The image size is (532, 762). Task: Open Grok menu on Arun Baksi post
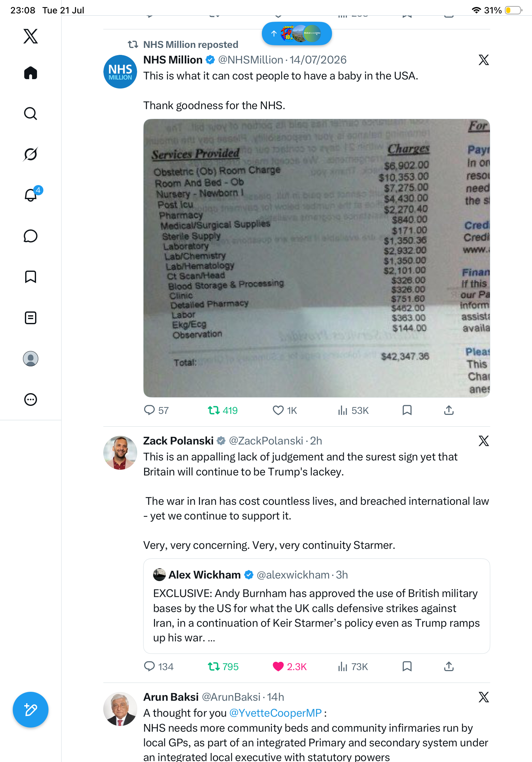pos(484,697)
